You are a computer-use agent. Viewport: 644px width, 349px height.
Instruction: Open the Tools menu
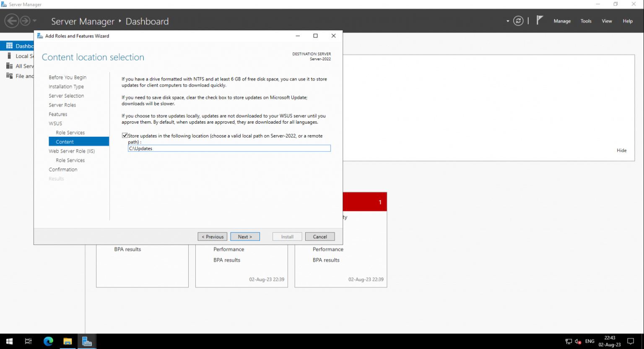click(x=586, y=21)
